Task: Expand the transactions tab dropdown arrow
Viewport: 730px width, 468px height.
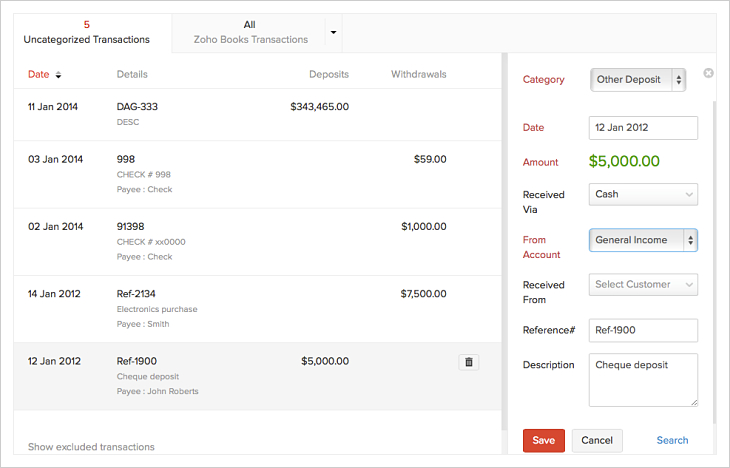Action: tap(333, 32)
